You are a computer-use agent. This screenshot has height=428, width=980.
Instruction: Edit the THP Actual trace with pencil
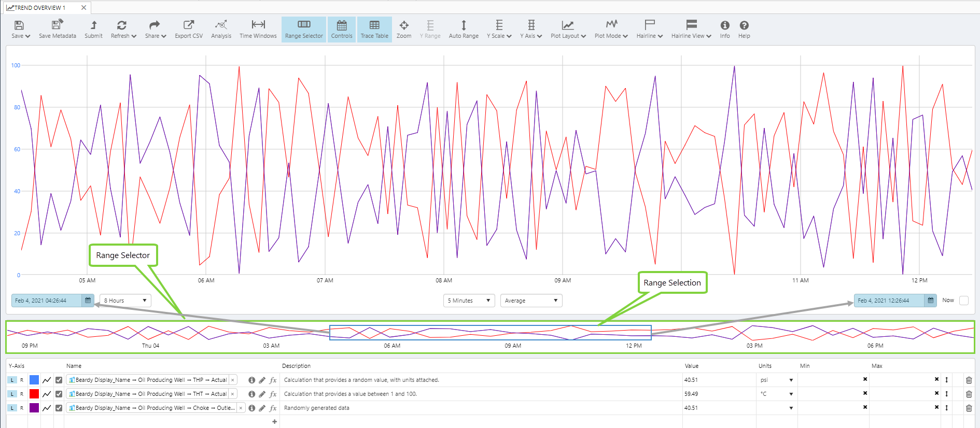tap(262, 380)
